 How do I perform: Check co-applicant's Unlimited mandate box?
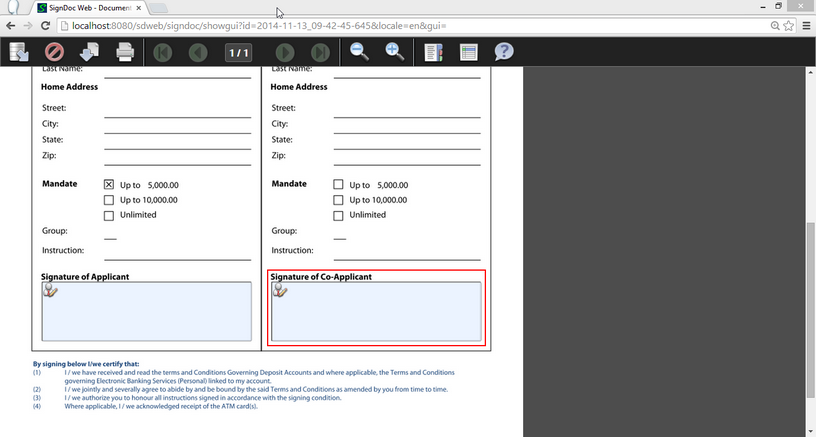coord(338,215)
